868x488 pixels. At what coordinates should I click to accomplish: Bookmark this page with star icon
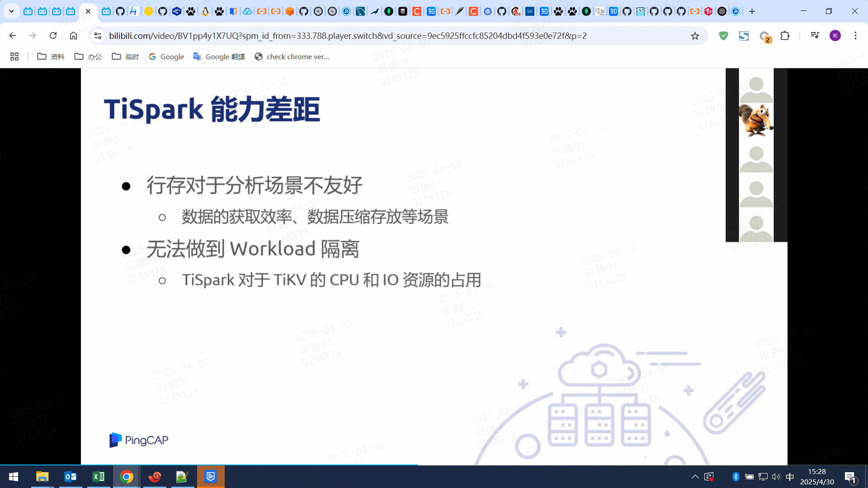[695, 36]
